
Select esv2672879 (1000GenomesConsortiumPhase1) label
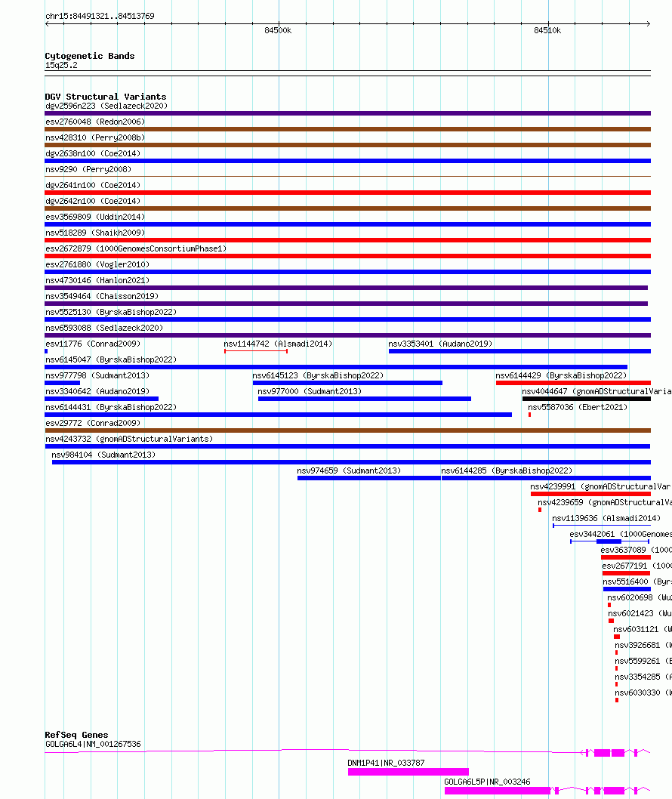click(x=136, y=248)
